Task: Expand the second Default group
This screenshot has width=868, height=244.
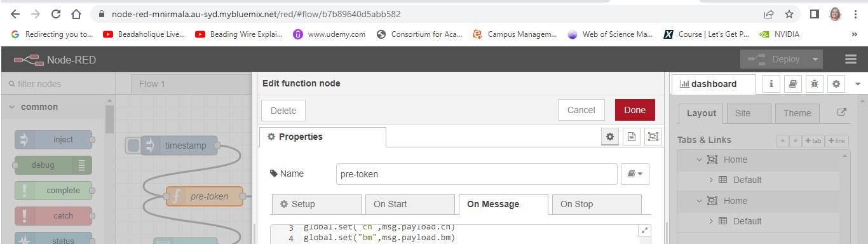Action: [711, 221]
